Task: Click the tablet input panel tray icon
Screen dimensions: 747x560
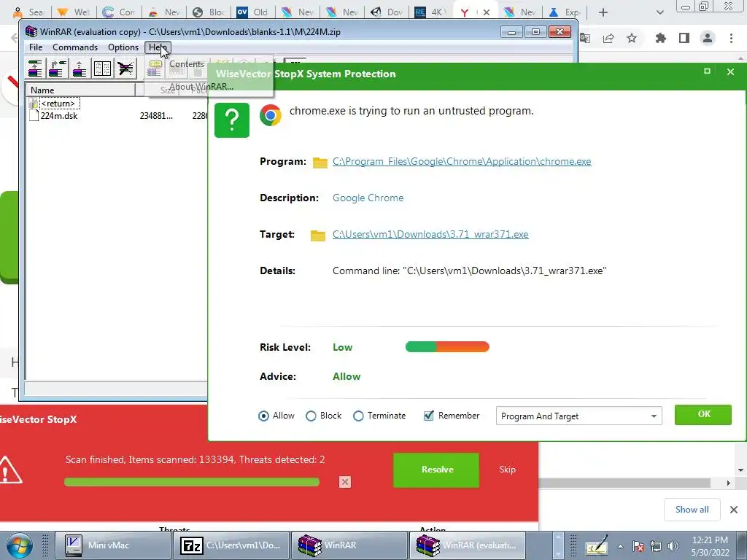Action: pos(597,545)
